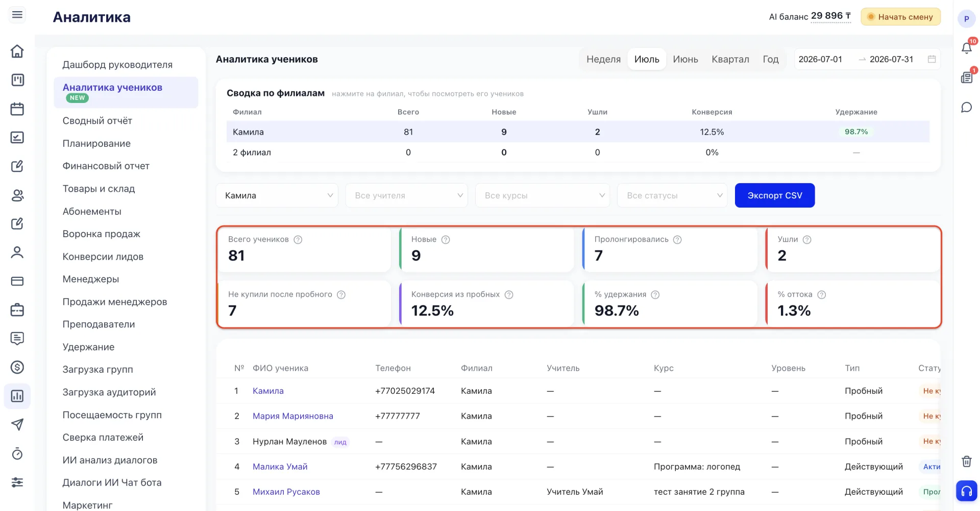Open notifications bell with 10 badge
The height and width of the screenshot is (511, 980).
coord(967,47)
